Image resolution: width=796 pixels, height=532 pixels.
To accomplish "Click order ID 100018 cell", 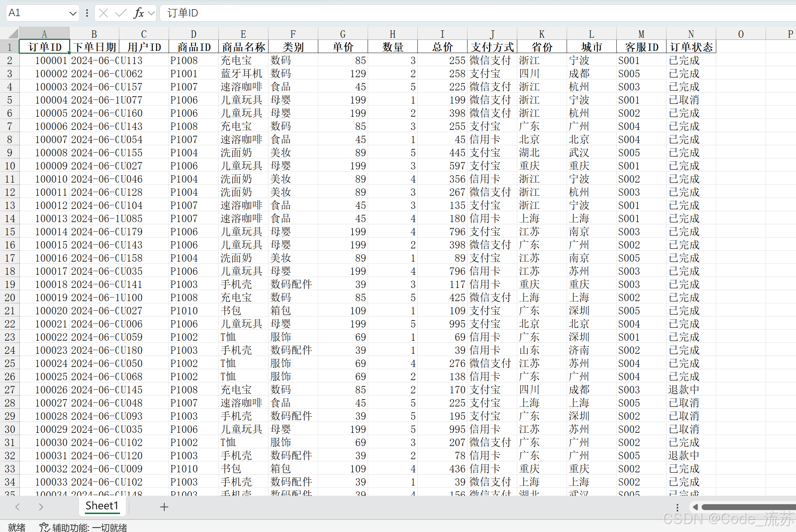I will pos(44,284).
